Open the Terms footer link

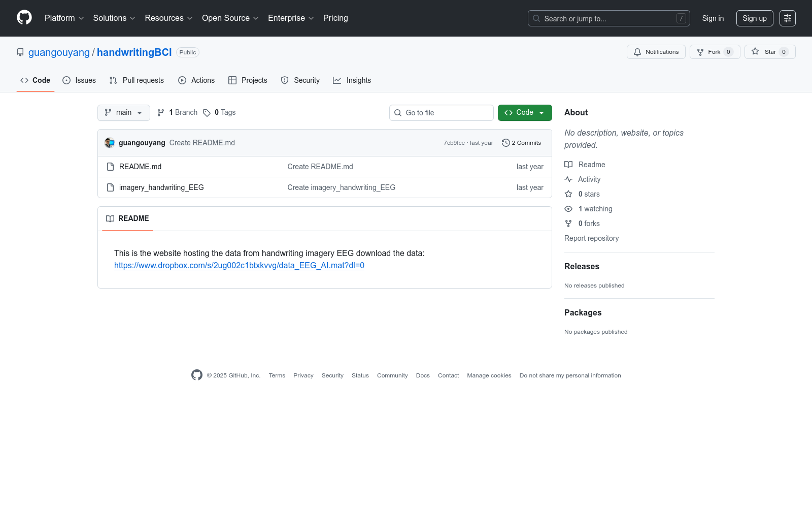(x=277, y=375)
